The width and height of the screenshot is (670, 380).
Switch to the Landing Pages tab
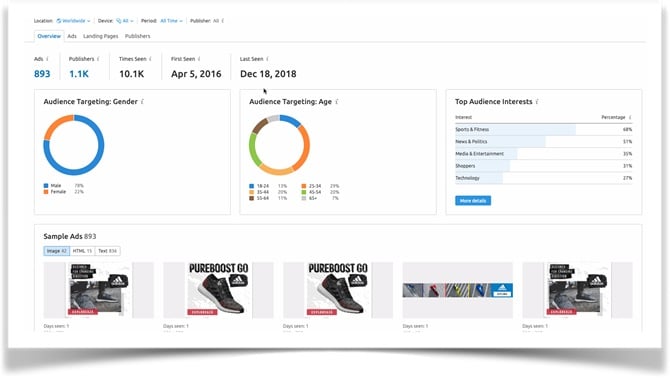pyautogui.click(x=100, y=36)
